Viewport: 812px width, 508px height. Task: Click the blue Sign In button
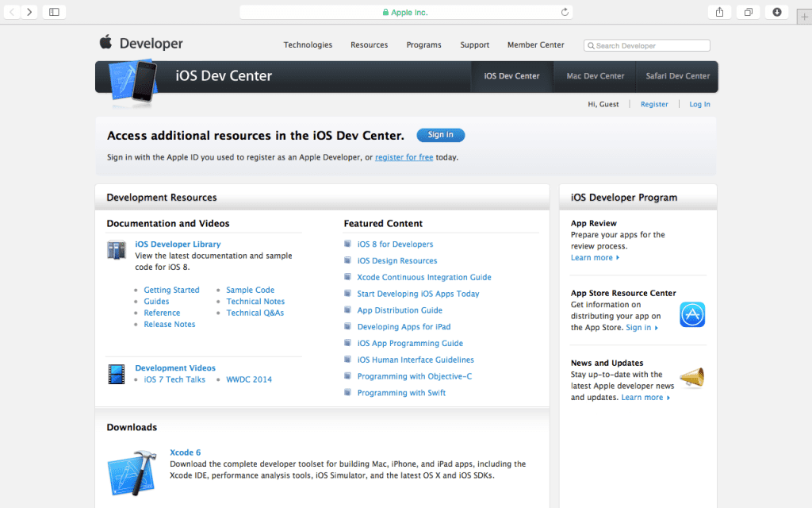[441, 135]
